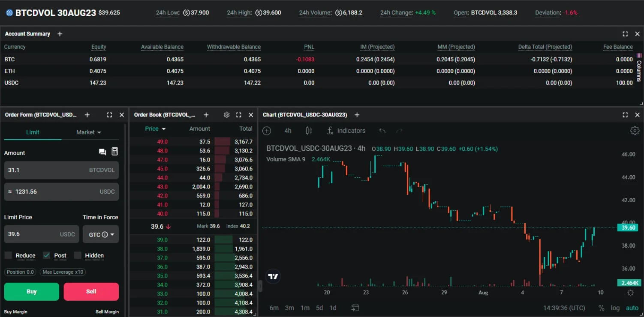Image resolution: width=644 pixels, height=317 pixels.
Task: Open the Columns side panel in Account Summary
Action: coord(639,68)
